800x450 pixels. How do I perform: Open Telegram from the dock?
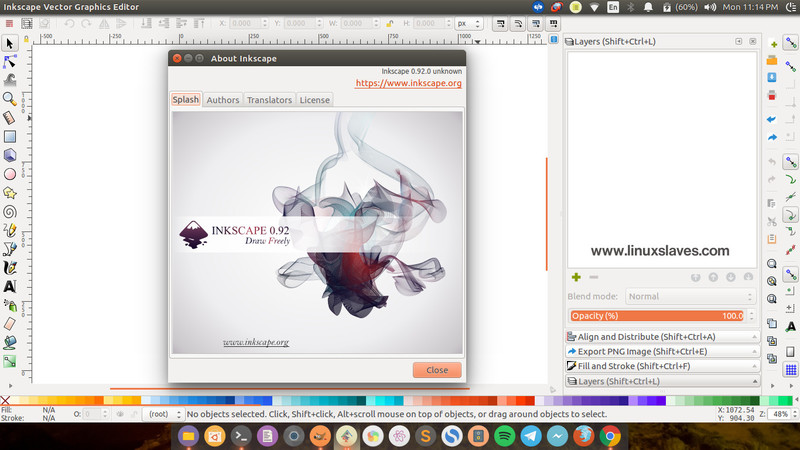[x=531, y=436]
